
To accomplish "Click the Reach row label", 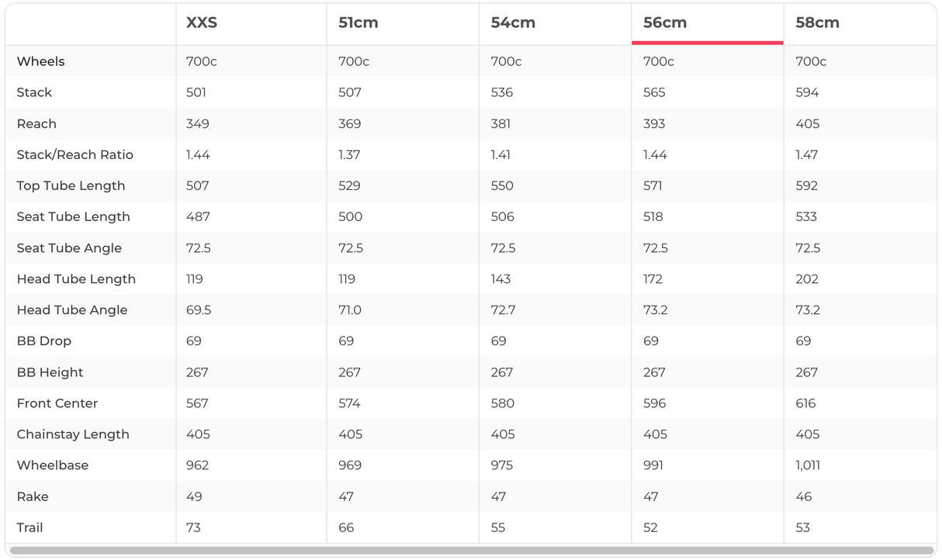I will (36, 123).
